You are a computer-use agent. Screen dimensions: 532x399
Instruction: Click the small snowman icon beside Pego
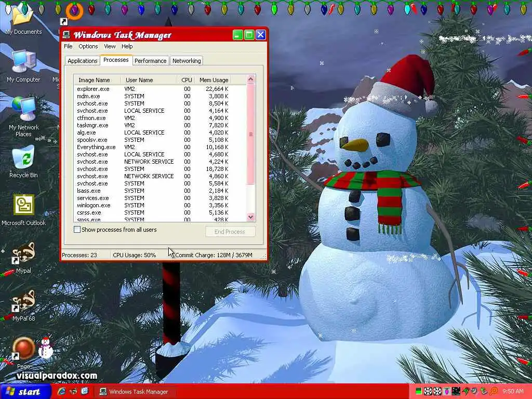click(x=46, y=348)
